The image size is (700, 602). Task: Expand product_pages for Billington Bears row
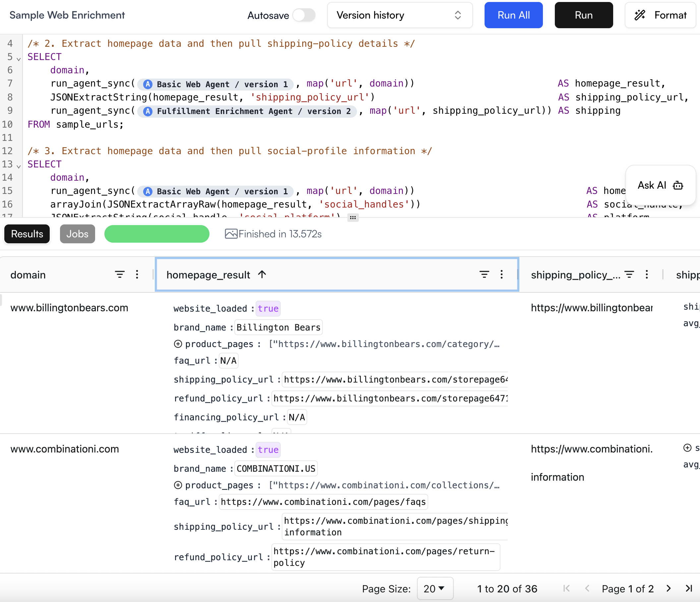(178, 344)
